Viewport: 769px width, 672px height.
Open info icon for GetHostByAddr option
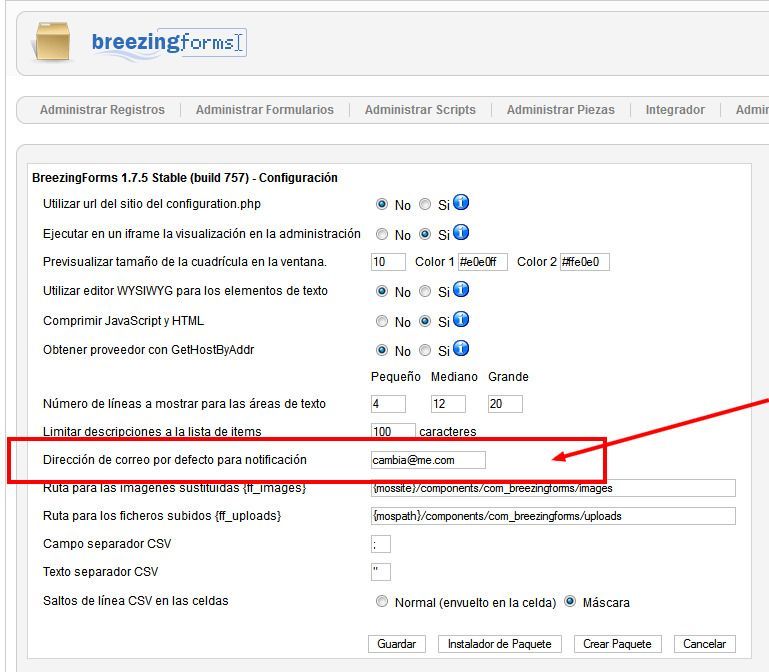click(461, 348)
